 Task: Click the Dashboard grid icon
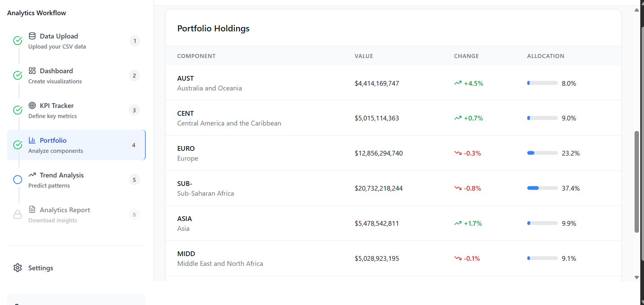click(x=32, y=71)
